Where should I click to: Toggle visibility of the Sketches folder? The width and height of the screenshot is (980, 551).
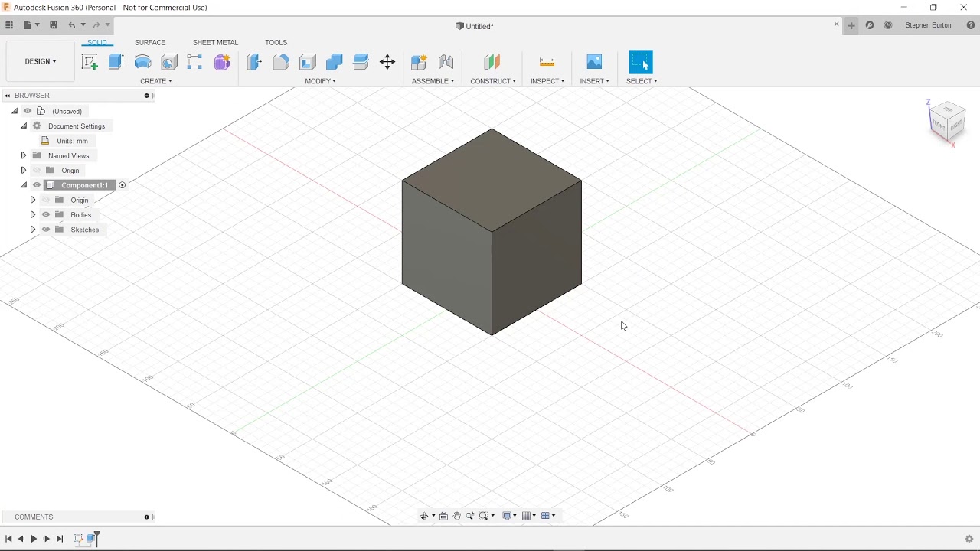tap(46, 230)
